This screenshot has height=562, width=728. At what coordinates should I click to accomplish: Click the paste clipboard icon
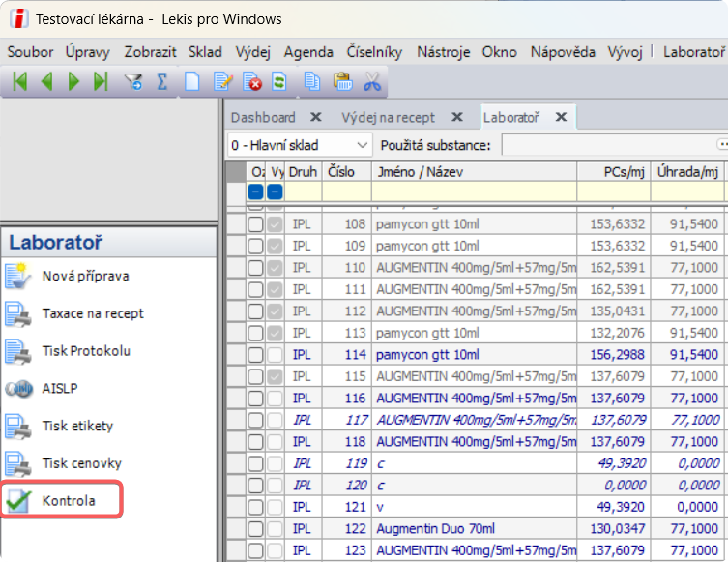[341, 82]
